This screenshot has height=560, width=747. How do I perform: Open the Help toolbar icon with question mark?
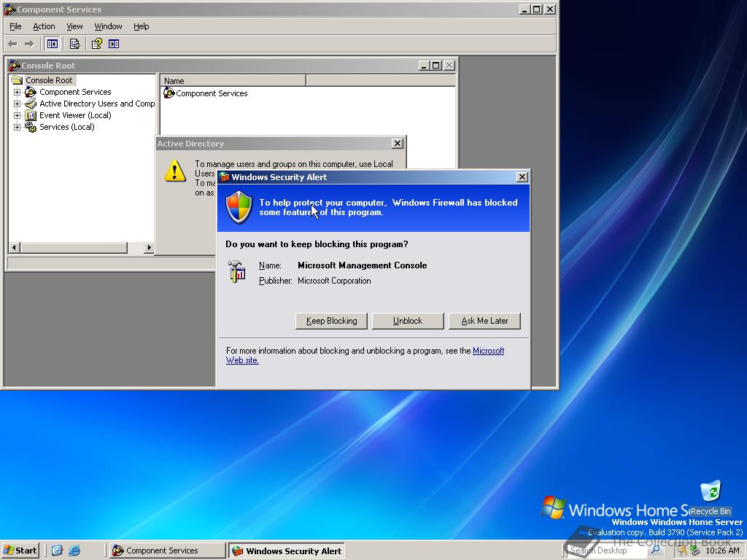[x=96, y=44]
